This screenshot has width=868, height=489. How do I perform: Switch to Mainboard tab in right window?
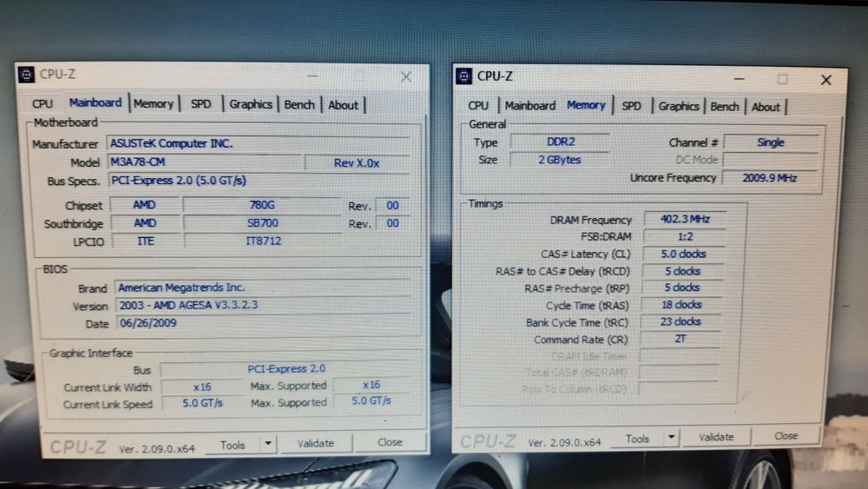(529, 105)
